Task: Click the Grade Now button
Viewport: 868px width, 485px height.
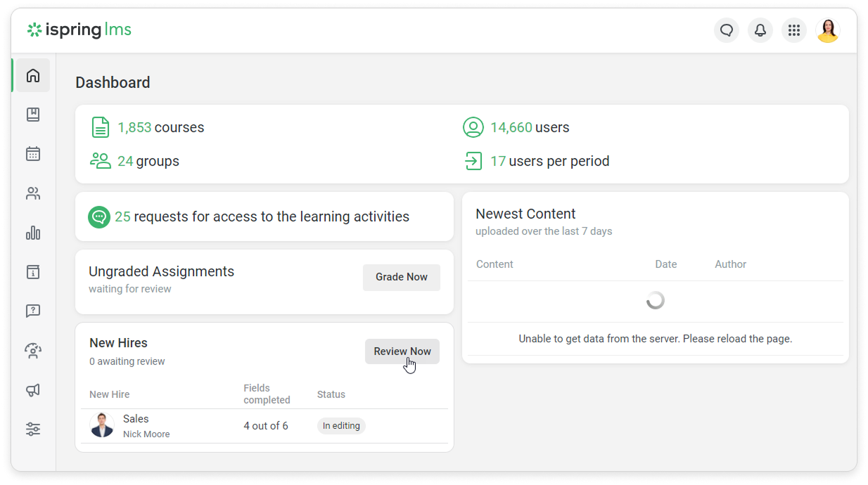Action: [401, 277]
